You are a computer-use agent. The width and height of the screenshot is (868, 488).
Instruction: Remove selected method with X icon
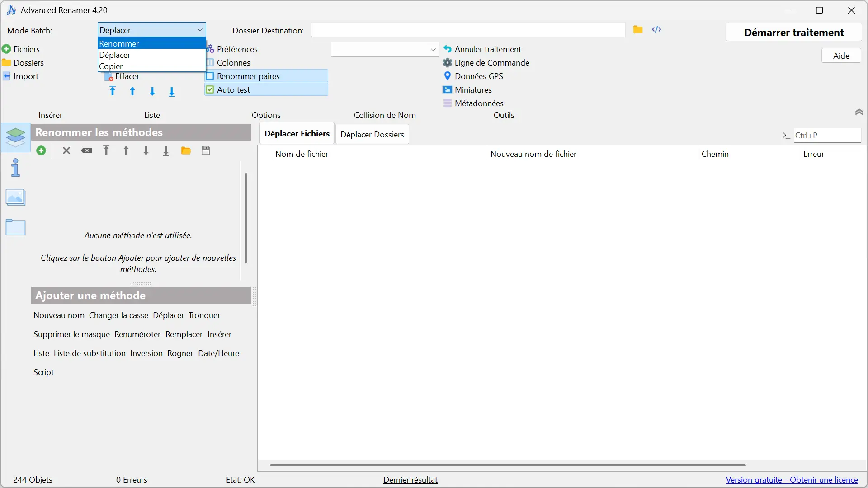tap(66, 150)
